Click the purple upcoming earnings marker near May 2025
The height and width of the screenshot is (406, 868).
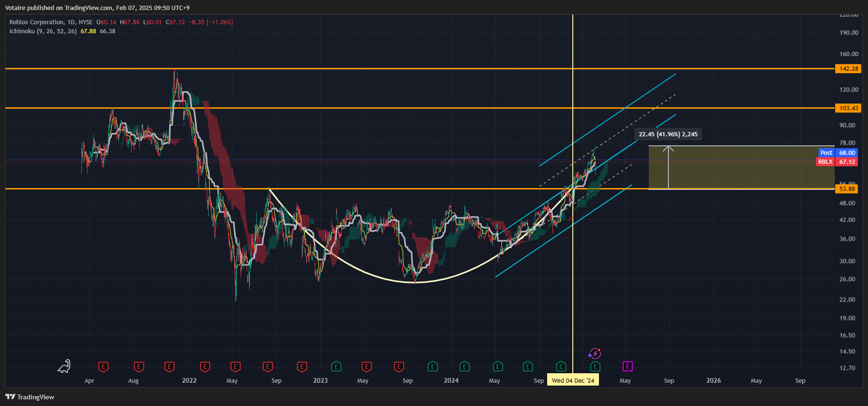(627, 366)
